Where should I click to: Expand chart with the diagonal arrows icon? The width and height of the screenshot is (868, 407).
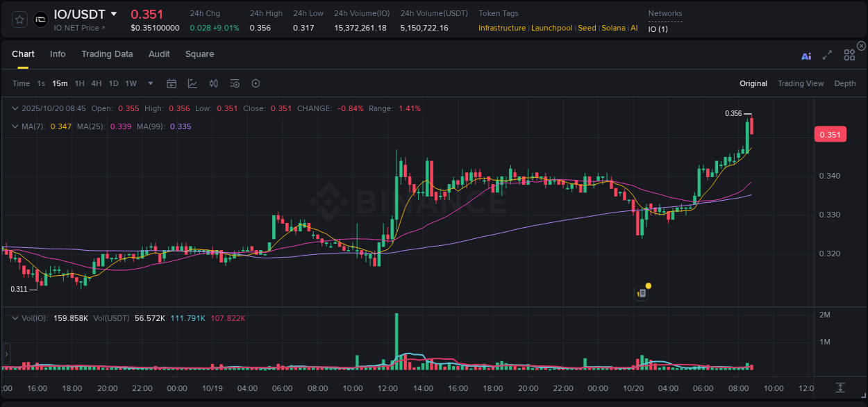click(827, 56)
